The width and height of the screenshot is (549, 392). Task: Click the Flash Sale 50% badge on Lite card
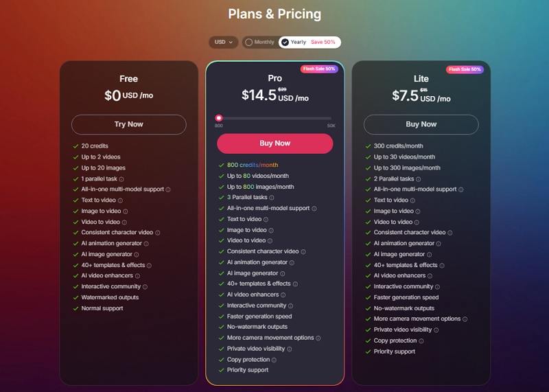pyautogui.click(x=465, y=69)
